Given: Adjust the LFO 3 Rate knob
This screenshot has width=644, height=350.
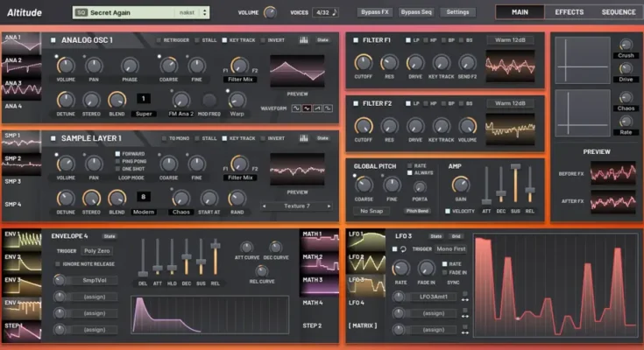Looking at the screenshot, I should pos(400,269).
